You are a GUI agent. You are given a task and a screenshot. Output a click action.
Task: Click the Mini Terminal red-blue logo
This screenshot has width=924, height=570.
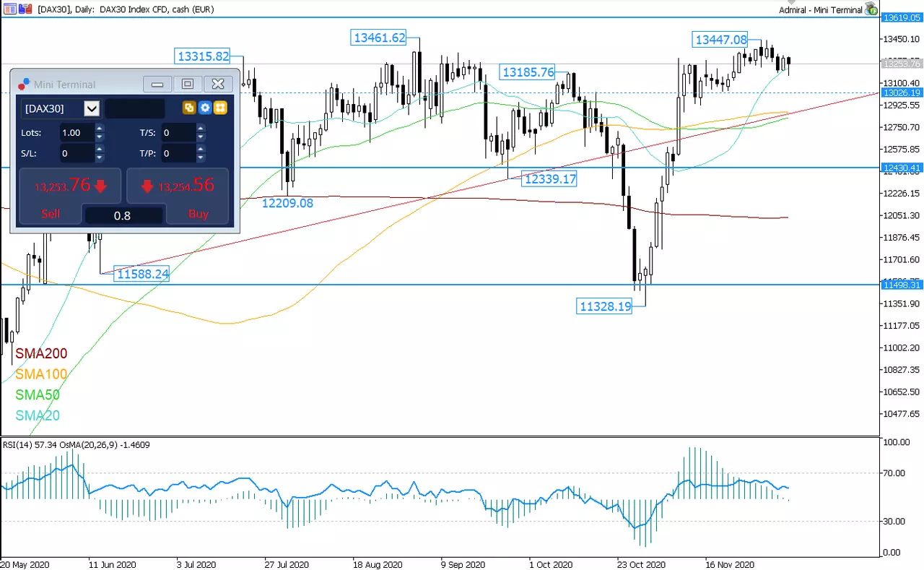click(x=25, y=84)
